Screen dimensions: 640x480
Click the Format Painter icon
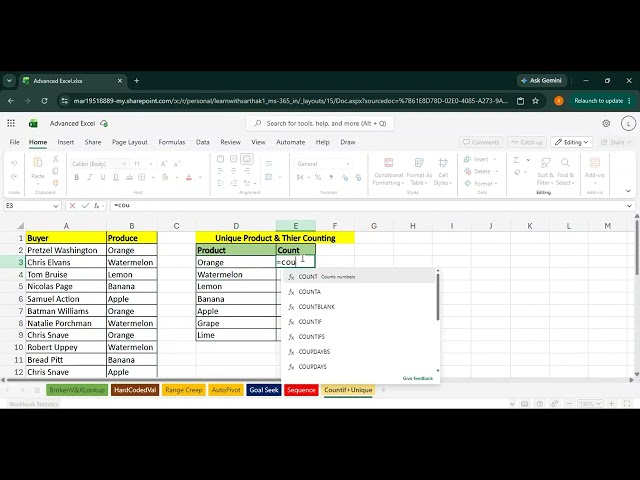[x=56, y=184]
